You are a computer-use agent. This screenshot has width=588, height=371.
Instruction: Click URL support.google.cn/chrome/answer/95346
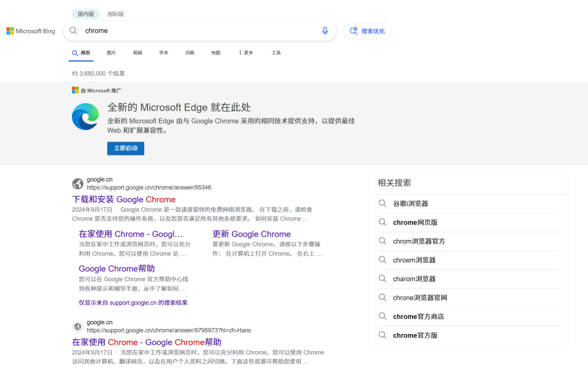pos(149,187)
